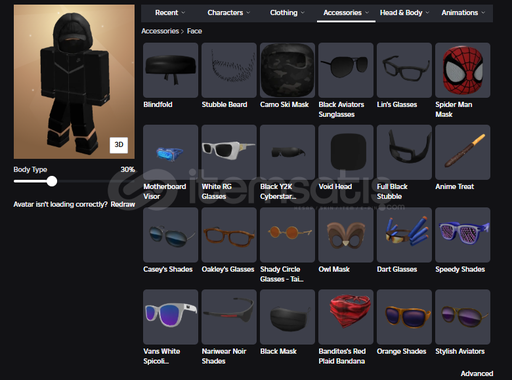Open the Advanced options link

click(477, 374)
